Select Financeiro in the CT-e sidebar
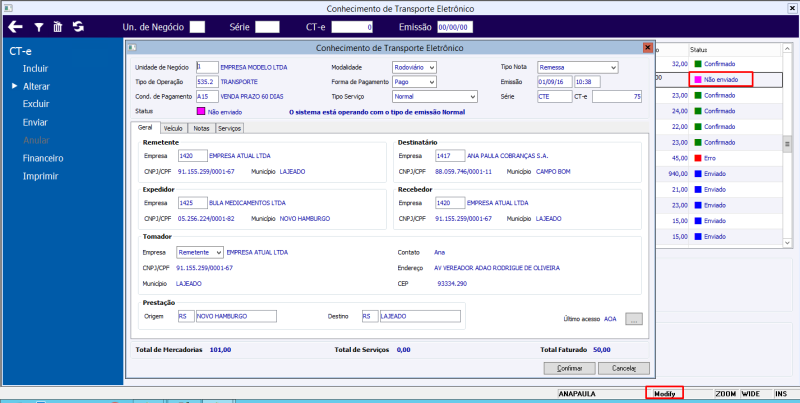The width and height of the screenshot is (800, 403). pyautogui.click(x=43, y=158)
